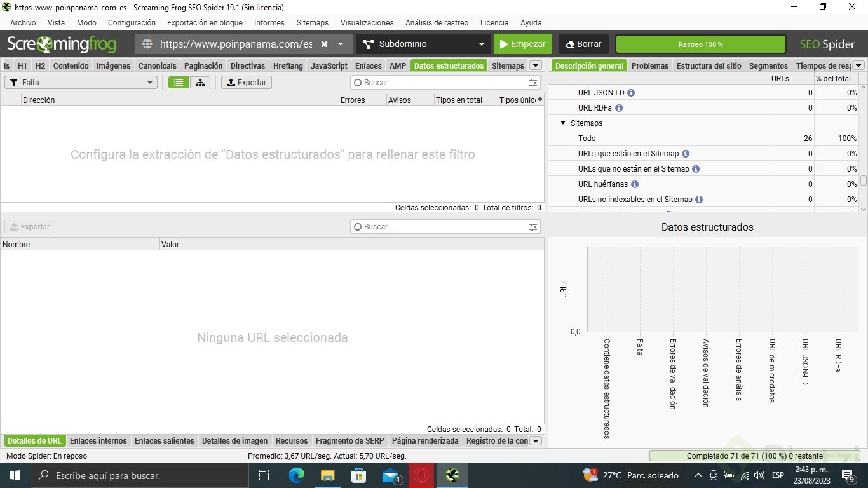Viewport: 868px width, 488px height.
Task: Open Screaming Frog from the Windows taskbar
Action: point(452,475)
